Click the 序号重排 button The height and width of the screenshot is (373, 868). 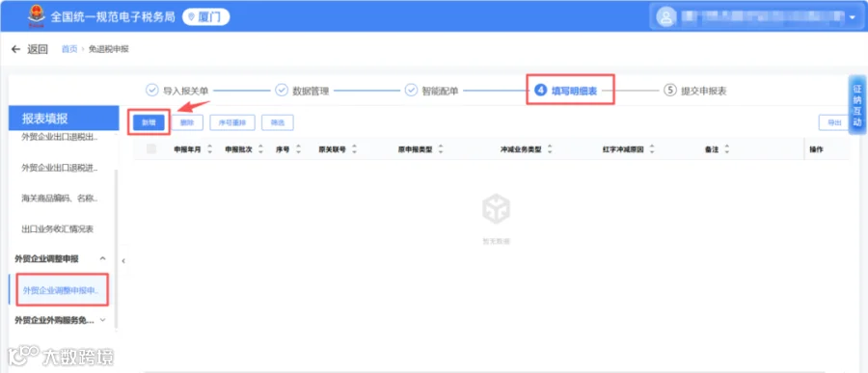tap(232, 122)
